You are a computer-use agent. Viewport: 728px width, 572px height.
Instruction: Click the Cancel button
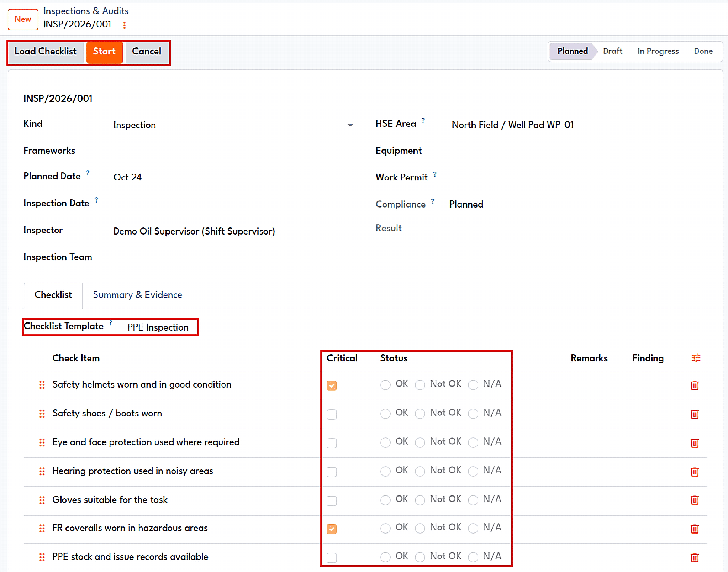pyautogui.click(x=147, y=52)
